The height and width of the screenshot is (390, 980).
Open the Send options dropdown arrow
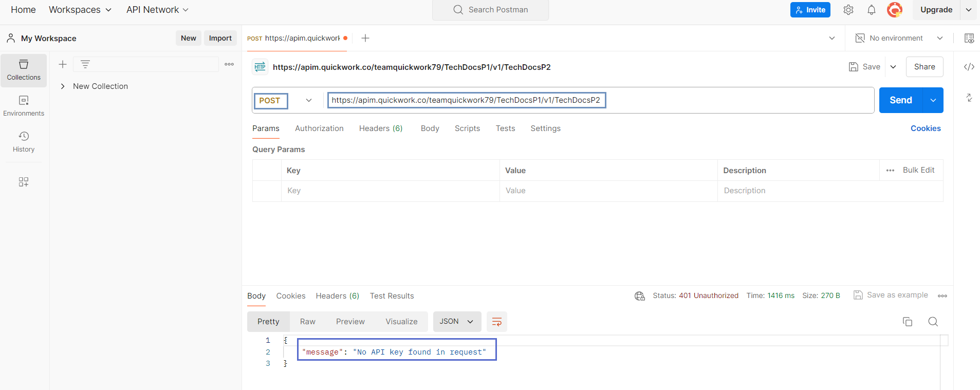[933, 100]
